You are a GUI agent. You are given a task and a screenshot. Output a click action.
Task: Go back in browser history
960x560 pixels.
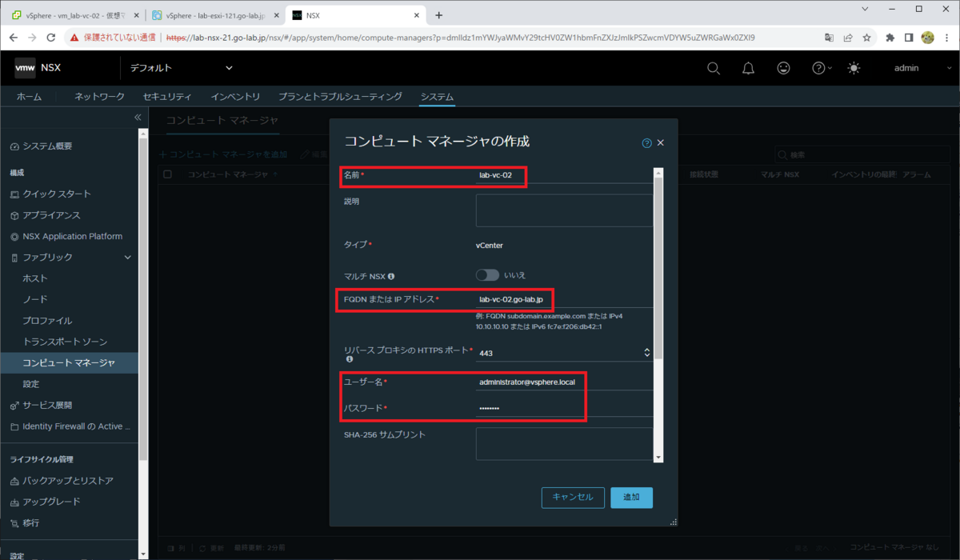pos(13,38)
